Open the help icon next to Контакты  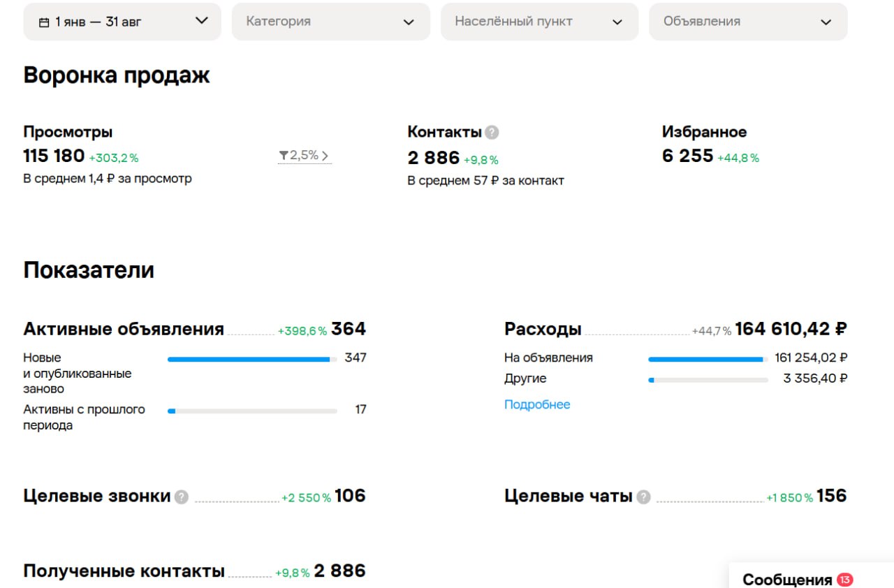pyautogui.click(x=492, y=133)
